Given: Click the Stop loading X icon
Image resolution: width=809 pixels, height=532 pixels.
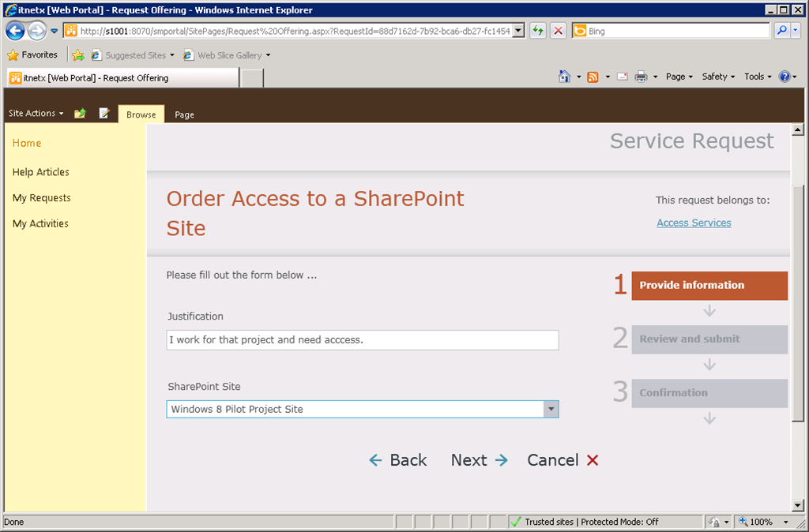Looking at the screenshot, I should click(x=558, y=31).
